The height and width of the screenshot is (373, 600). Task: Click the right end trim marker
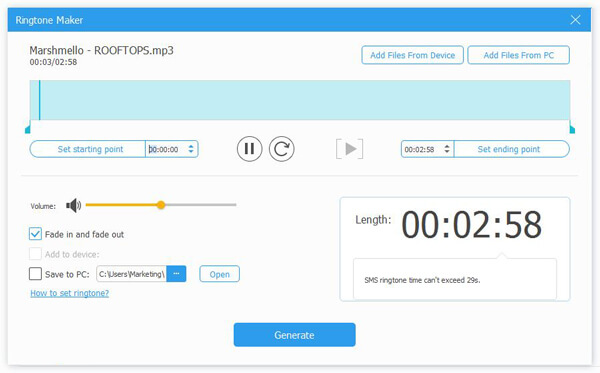[572, 128]
